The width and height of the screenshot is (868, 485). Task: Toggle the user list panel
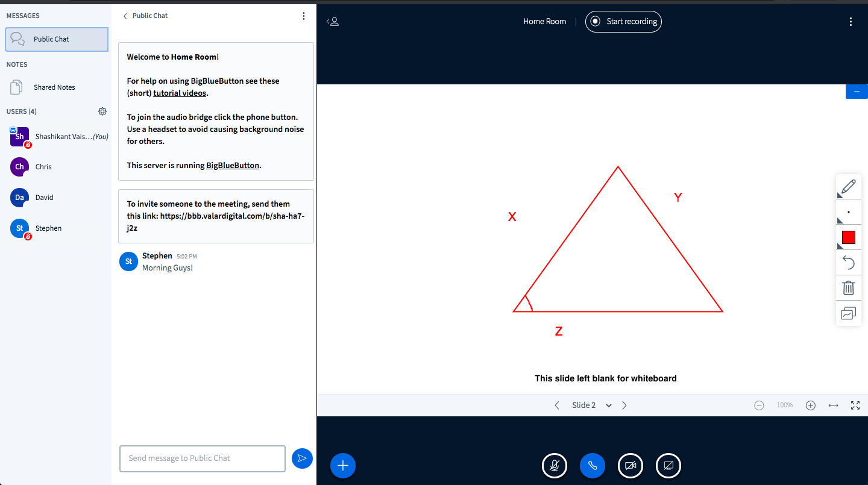tap(333, 22)
